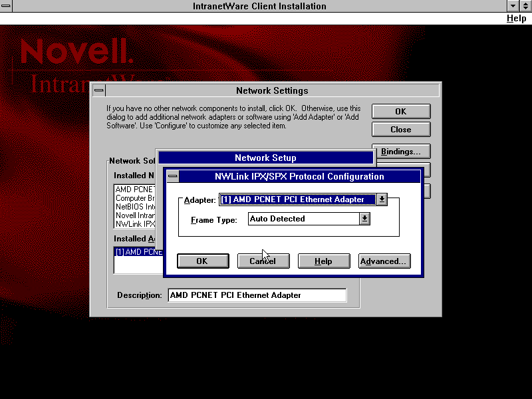
Task: Open the Adapter dropdown arrow
Action: click(382, 199)
